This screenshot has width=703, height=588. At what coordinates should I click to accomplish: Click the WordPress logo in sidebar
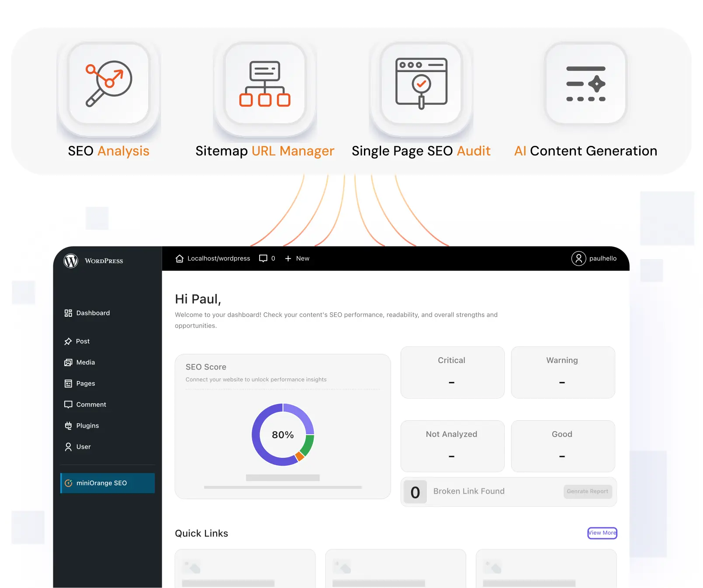point(71,261)
